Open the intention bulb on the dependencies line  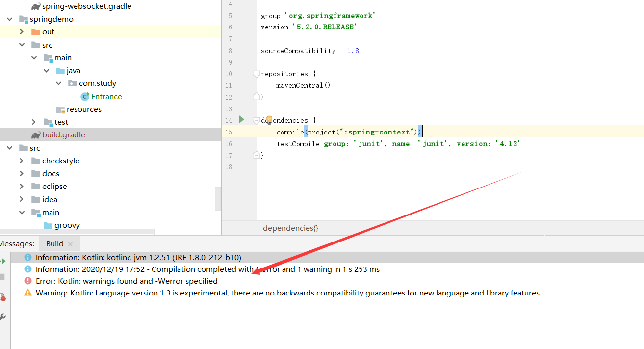[x=269, y=119]
